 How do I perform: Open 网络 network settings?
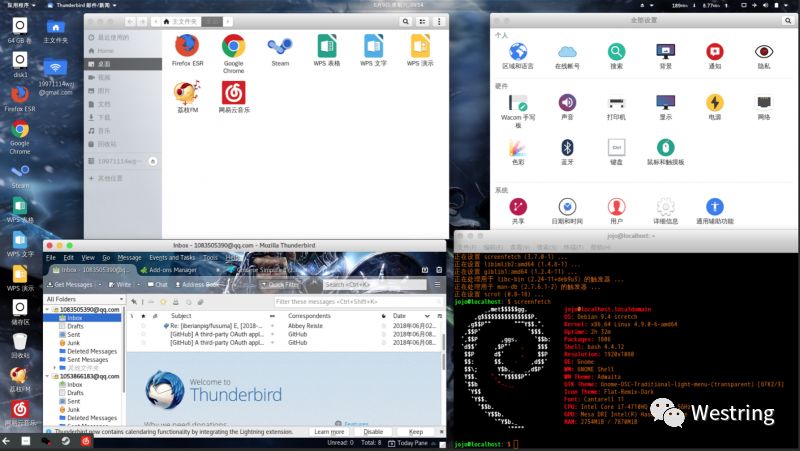coord(764,107)
